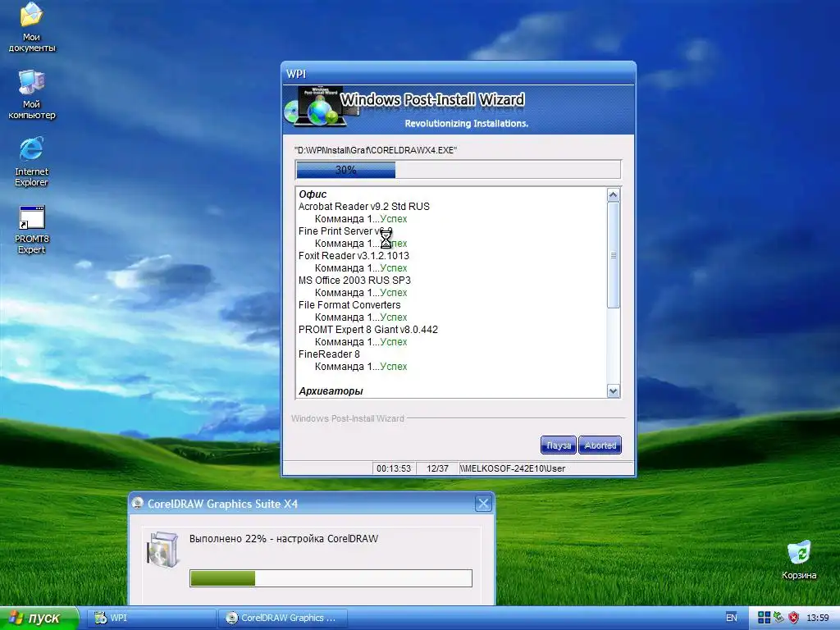The width and height of the screenshot is (840, 630).
Task: Click the Комманда 1 line under FineReader 8
Action: [361, 367]
